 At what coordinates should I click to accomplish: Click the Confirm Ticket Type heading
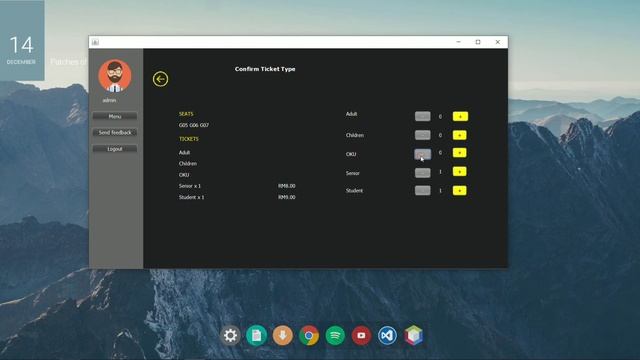click(265, 69)
